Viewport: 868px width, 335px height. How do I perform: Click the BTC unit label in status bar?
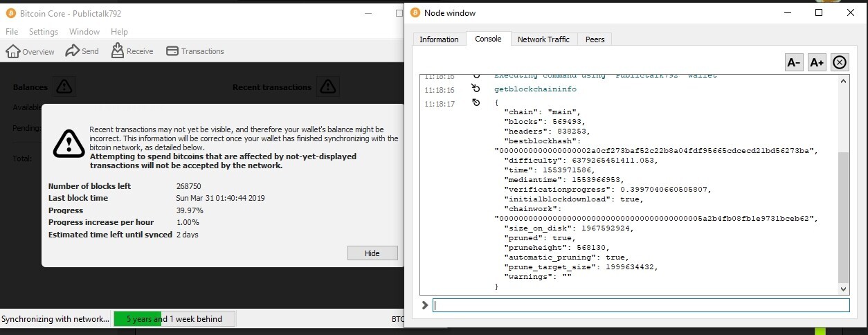click(x=398, y=319)
